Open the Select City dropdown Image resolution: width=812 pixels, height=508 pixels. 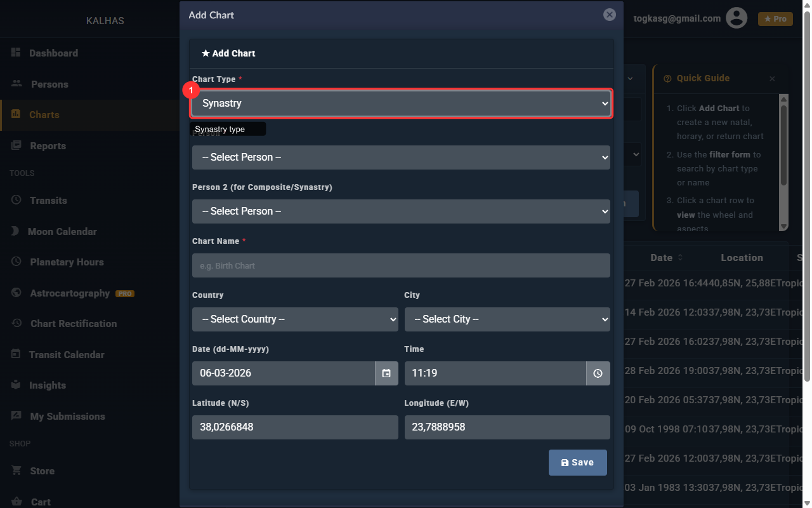point(507,319)
